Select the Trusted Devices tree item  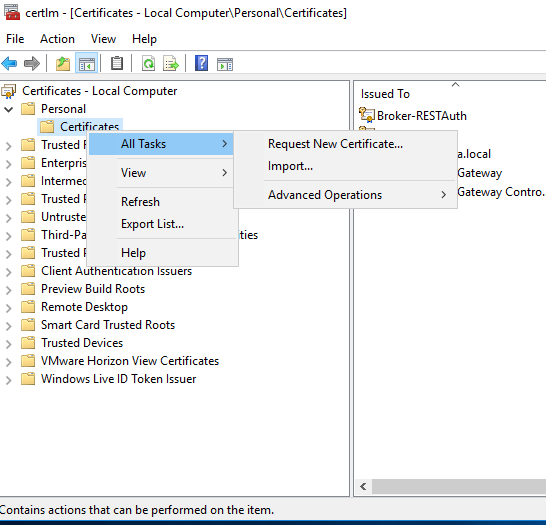click(82, 343)
